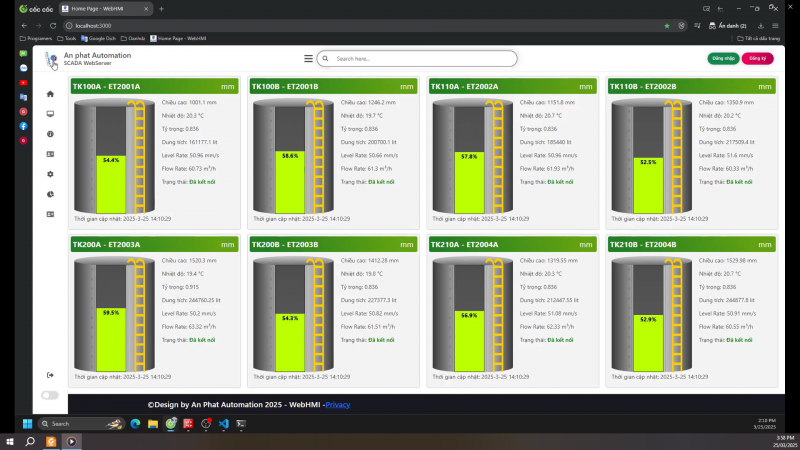
Task: Click the Home icon in sidebar
Action: coord(50,94)
